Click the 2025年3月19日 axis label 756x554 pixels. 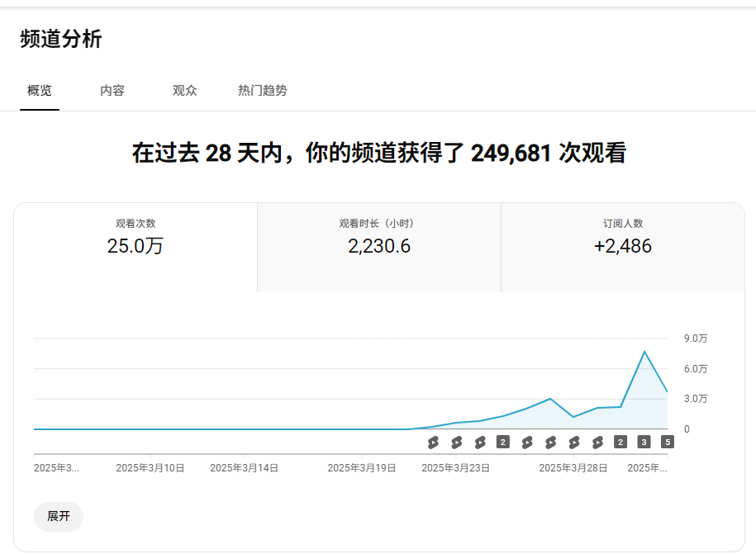pyautogui.click(x=362, y=468)
